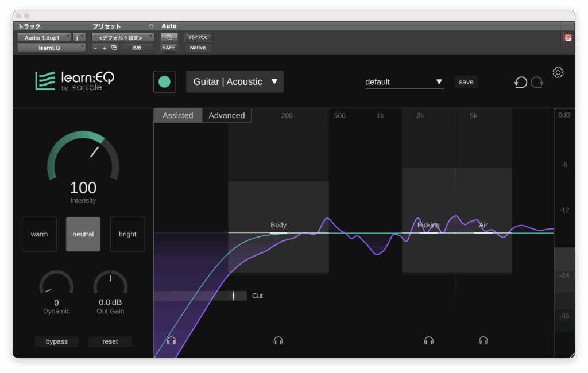The height and width of the screenshot is (373, 588).
Task: Solo-listen to the Body band headphone
Action: coord(278,340)
